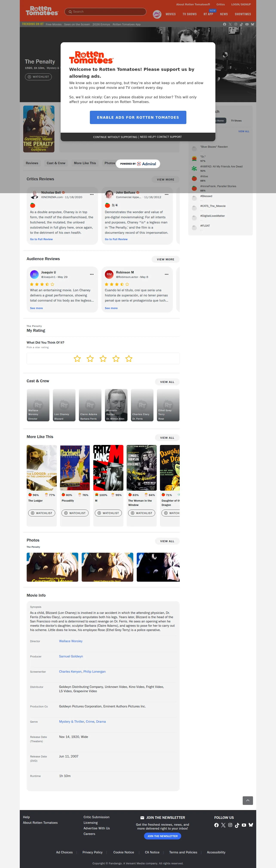
Task: View more Critics Reviews
Action: coord(166,180)
